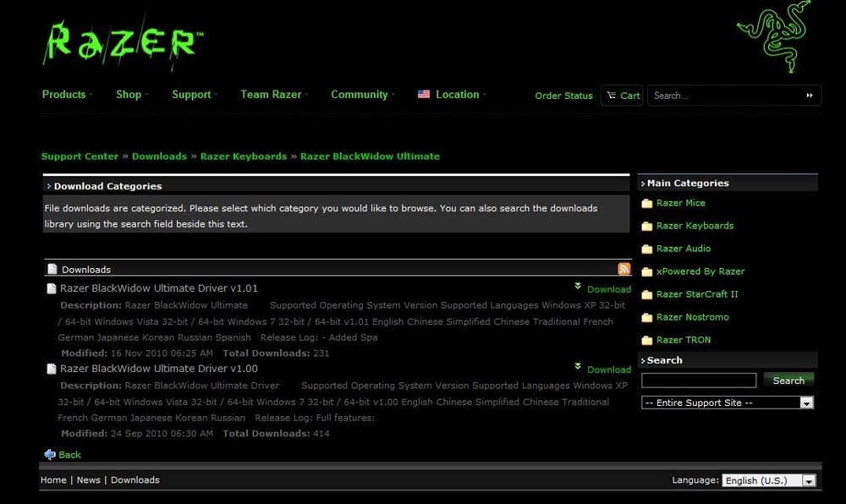Open the Products menu
This screenshot has width=846, height=504.
pos(67,95)
